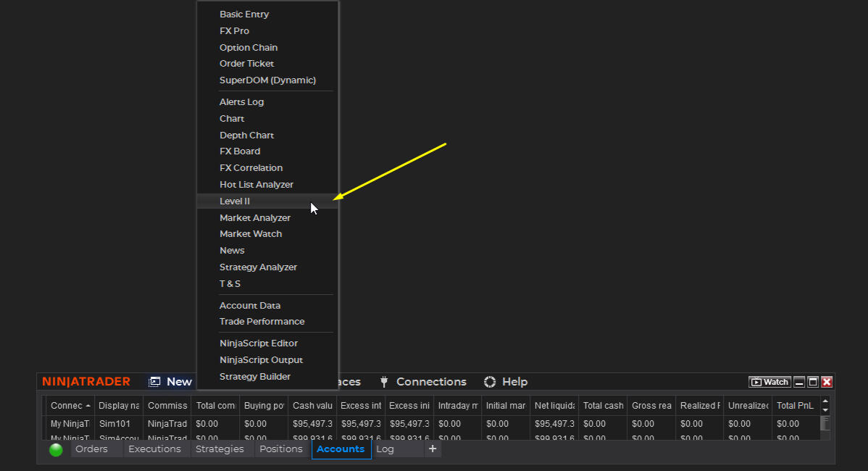The width and height of the screenshot is (868, 471).
Task: Choose SuperDOM (Dynamic) menu entry
Action: tap(267, 80)
